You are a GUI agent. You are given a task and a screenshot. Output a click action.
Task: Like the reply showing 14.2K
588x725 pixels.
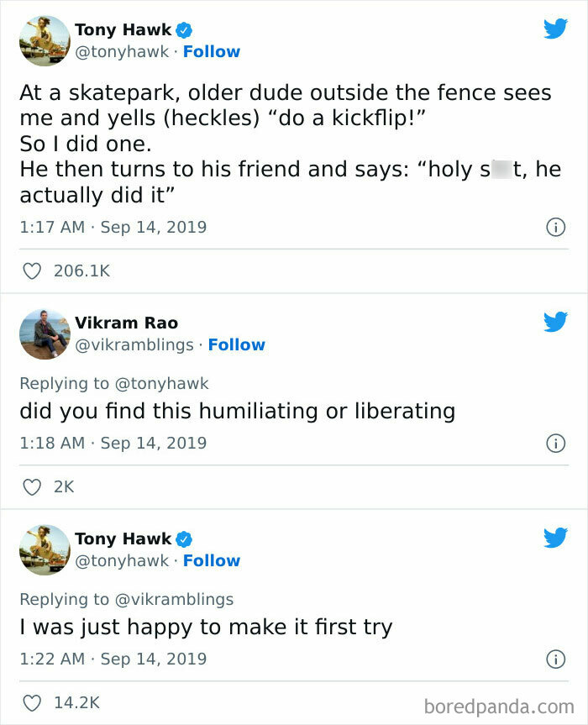(32, 702)
